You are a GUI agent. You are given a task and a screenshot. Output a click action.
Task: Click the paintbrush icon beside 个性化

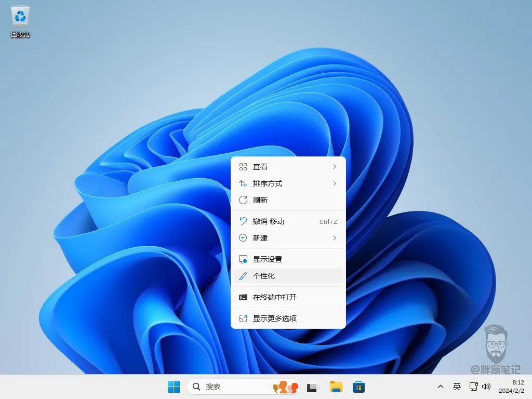[x=243, y=276]
